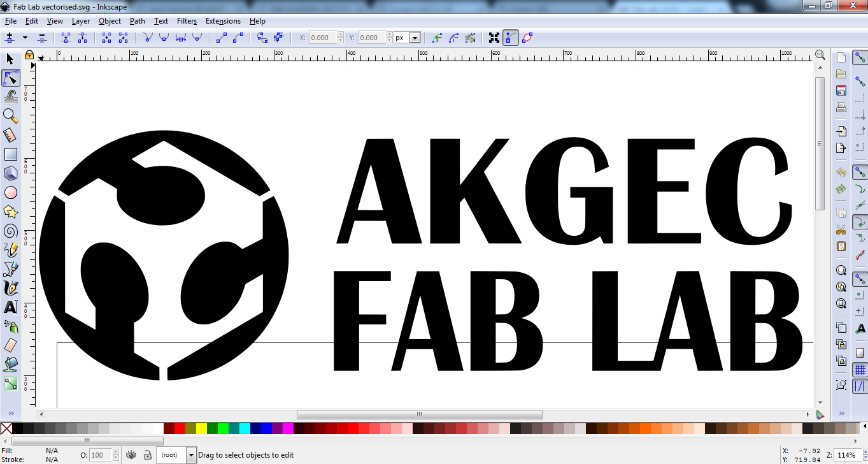868x464 pixels.
Task: Select the Zoom magnifier tool
Action: [x=10, y=116]
